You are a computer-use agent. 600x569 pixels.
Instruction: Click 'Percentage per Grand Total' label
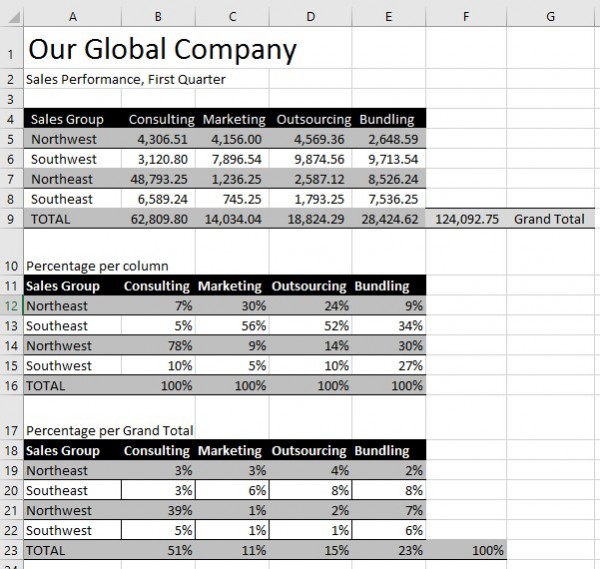click(x=109, y=430)
